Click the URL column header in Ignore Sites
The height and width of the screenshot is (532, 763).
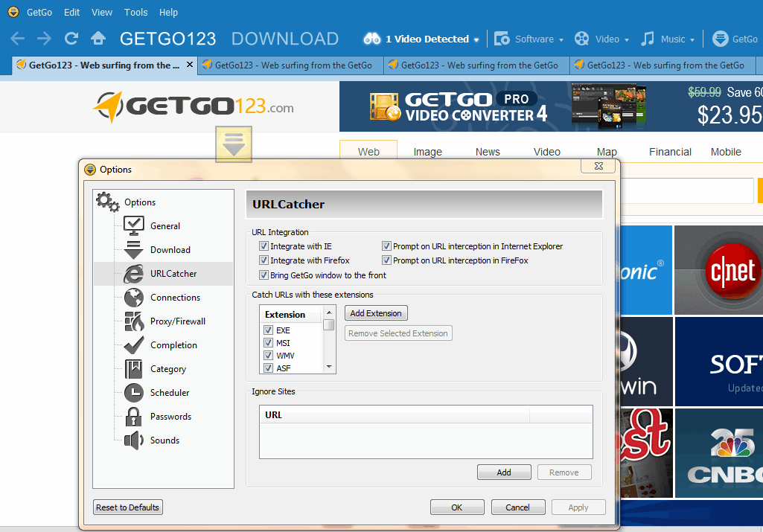click(395, 414)
